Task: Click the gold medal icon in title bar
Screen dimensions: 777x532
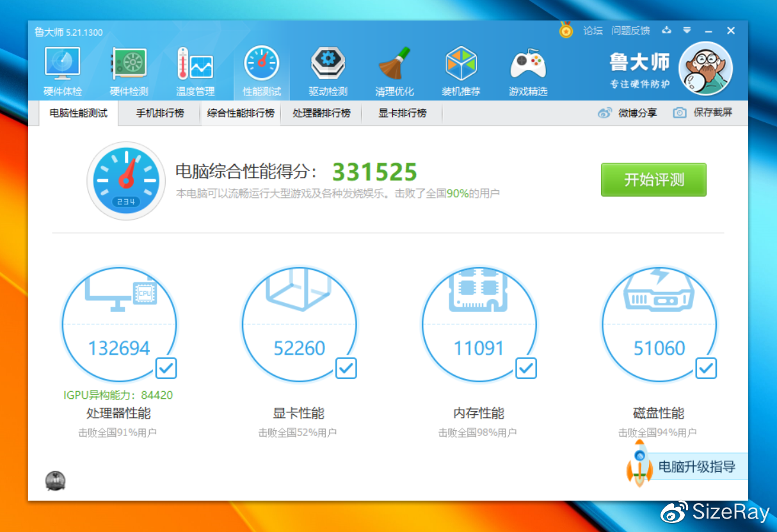Action: (566, 30)
